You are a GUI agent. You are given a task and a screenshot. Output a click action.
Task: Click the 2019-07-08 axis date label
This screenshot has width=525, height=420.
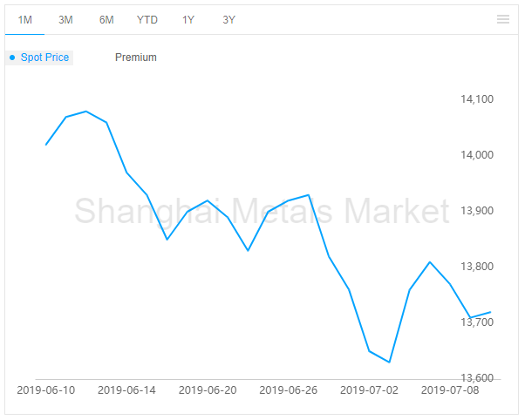(x=450, y=390)
